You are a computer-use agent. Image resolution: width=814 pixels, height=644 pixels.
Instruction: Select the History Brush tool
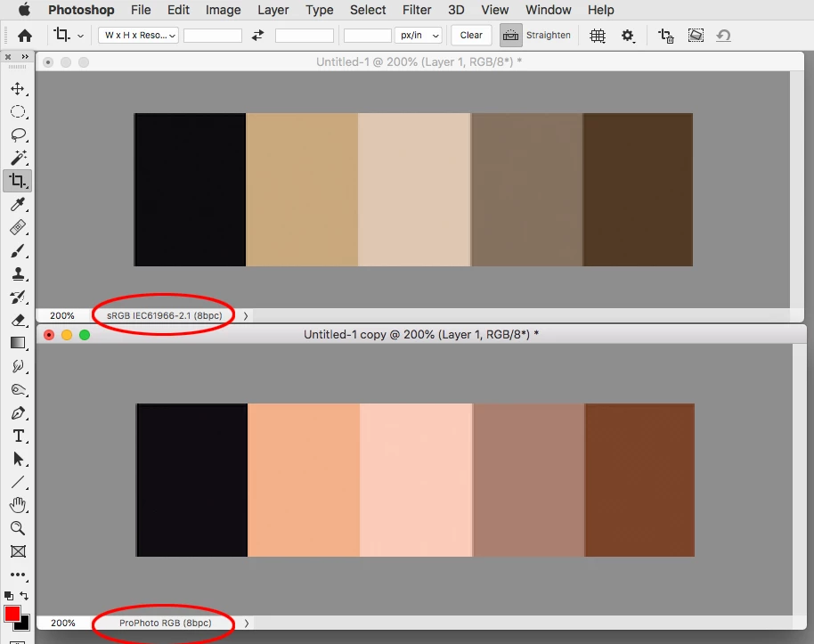[18, 298]
